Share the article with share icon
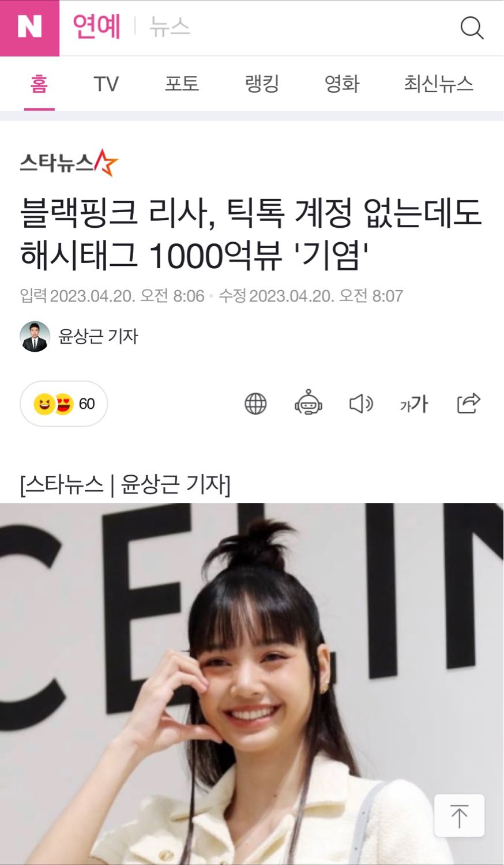504x865 pixels. click(x=468, y=403)
